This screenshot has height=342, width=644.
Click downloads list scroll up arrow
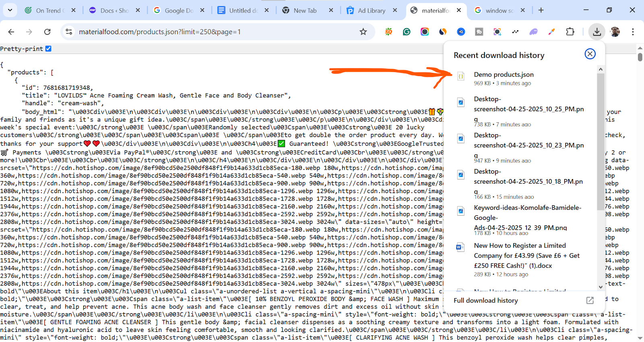click(601, 69)
